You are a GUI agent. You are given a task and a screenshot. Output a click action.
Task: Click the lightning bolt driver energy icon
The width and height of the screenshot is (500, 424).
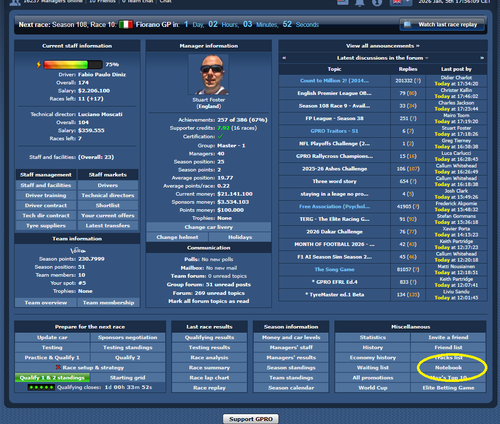tap(39, 64)
